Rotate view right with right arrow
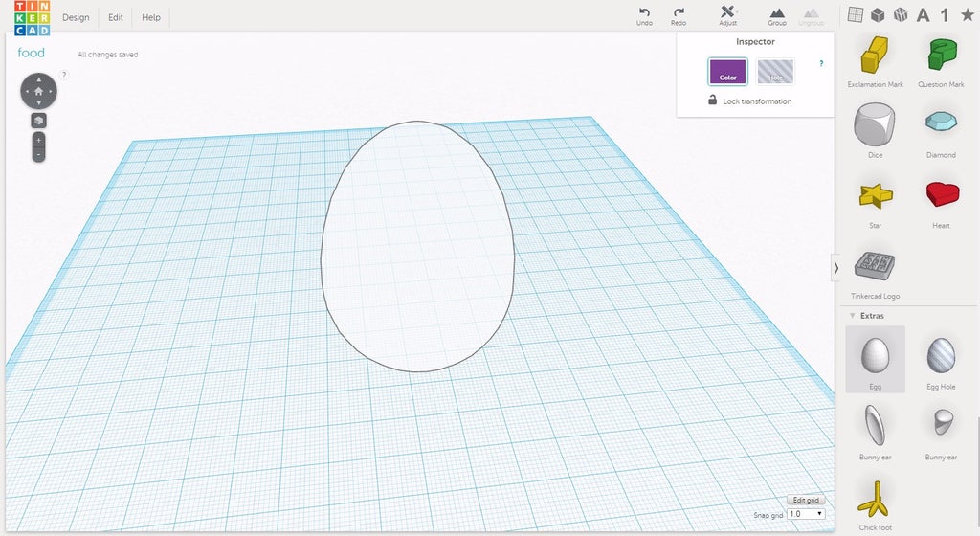Screen dimensions: 980x536 pos(51,91)
